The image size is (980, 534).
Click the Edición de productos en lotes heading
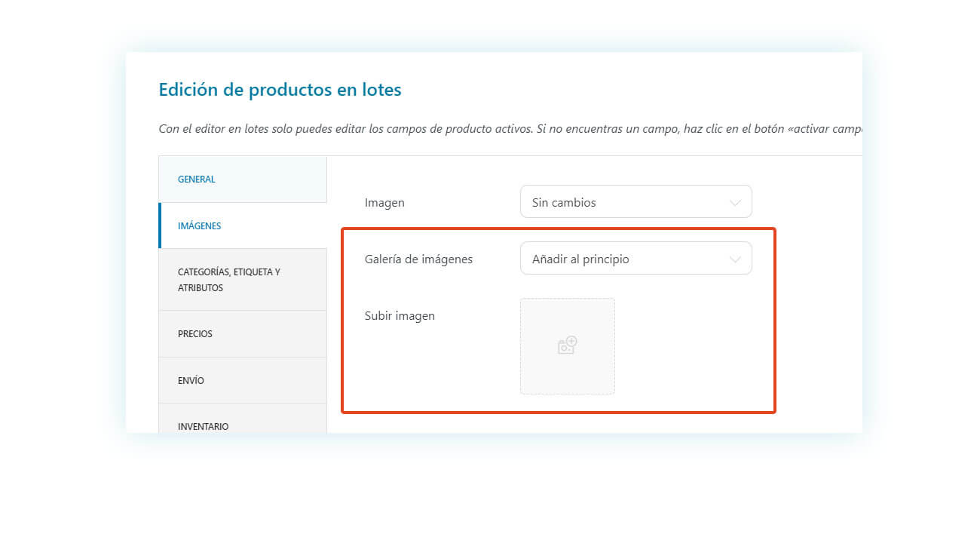(x=280, y=90)
